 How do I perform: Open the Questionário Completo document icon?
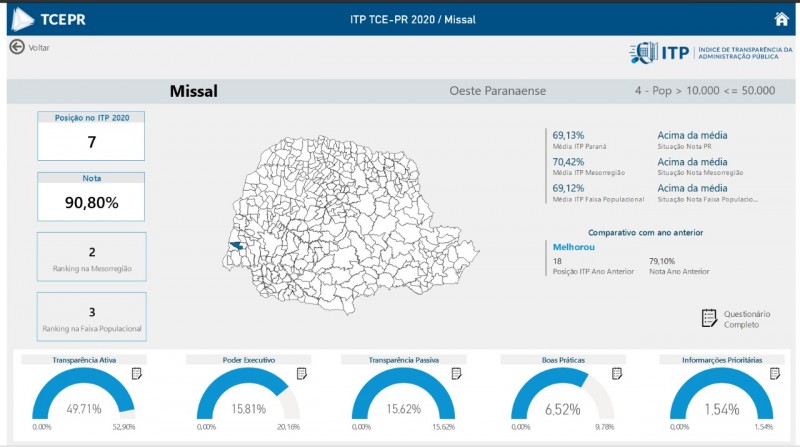709,318
